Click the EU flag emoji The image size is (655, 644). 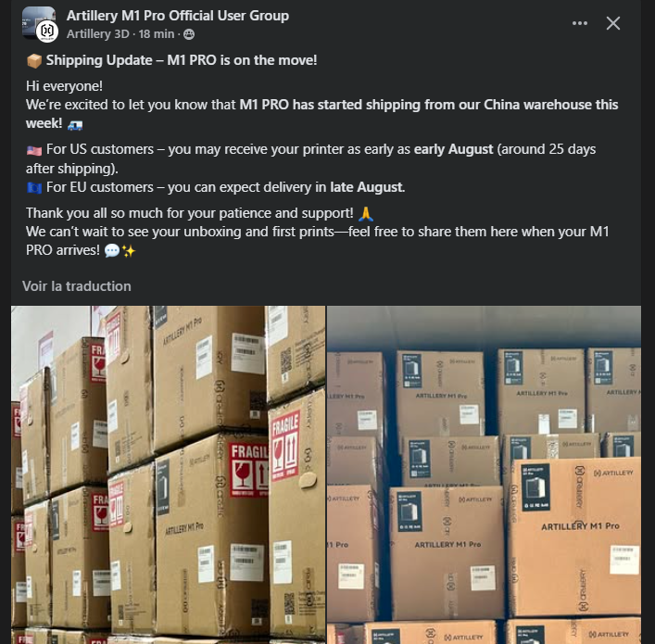point(34,188)
